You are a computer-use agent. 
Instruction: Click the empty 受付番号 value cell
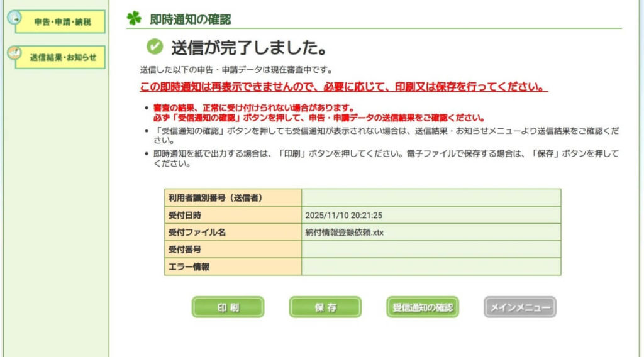pos(431,250)
